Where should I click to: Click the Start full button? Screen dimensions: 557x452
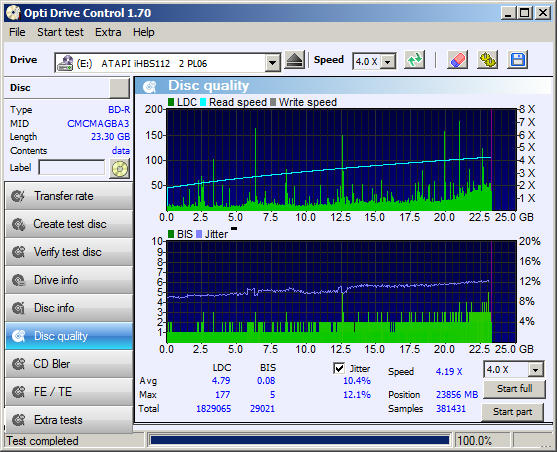point(514,389)
